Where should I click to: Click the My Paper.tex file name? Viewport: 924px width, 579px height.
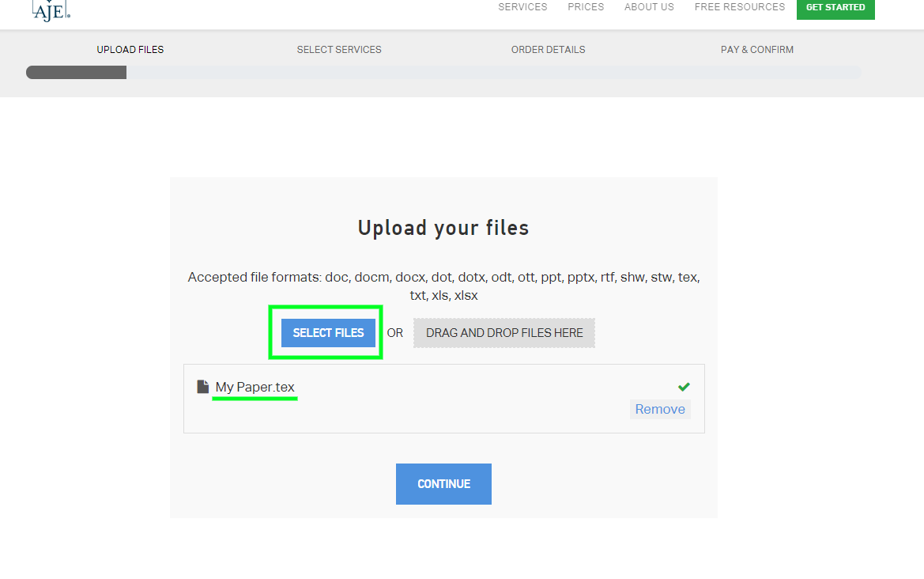255,387
